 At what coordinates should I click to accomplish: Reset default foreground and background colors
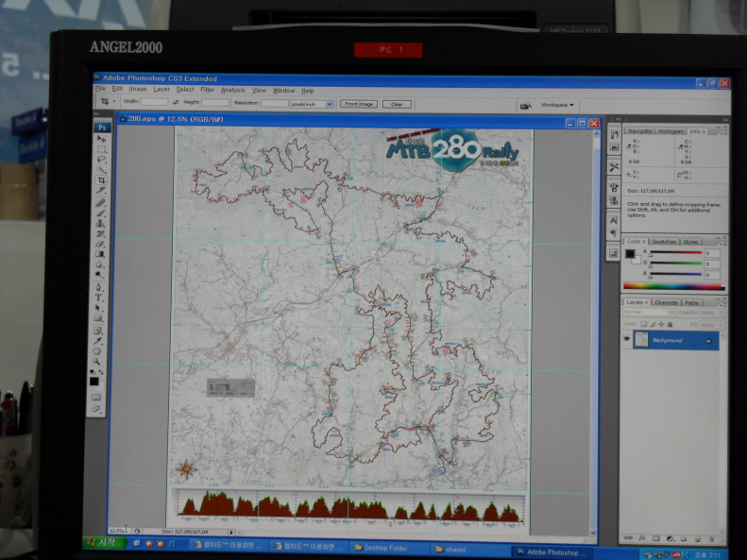pyautogui.click(x=93, y=372)
